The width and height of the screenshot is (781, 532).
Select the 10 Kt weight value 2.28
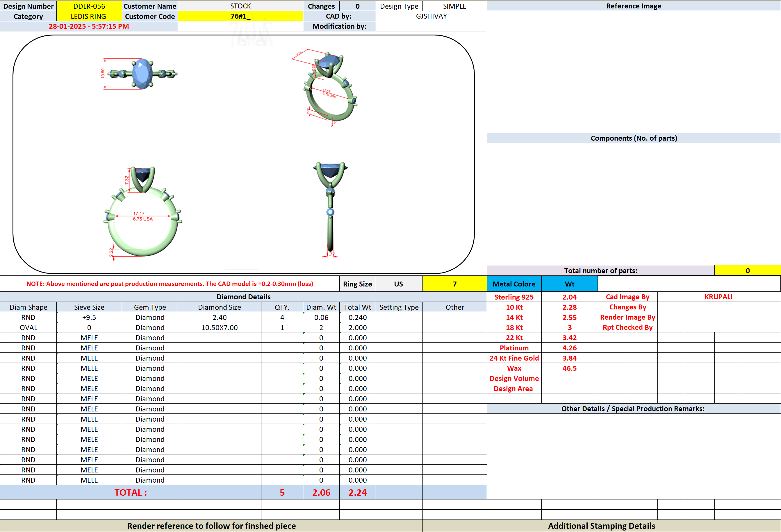[570, 307]
